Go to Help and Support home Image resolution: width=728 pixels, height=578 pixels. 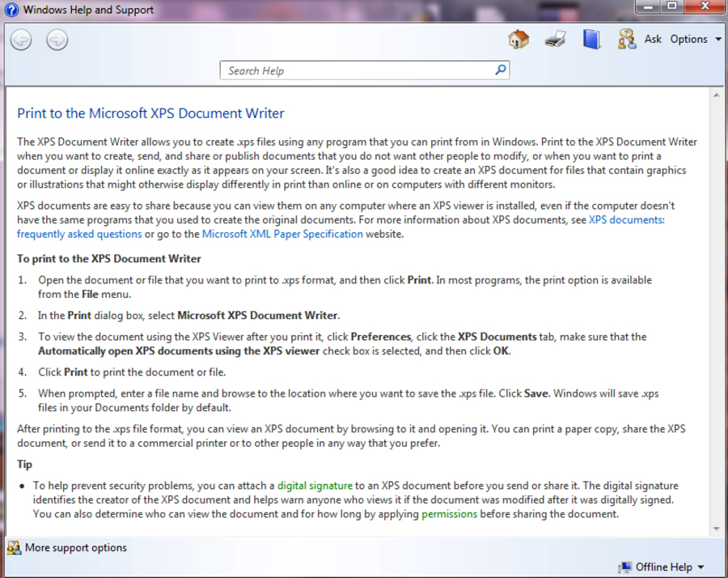pos(518,39)
